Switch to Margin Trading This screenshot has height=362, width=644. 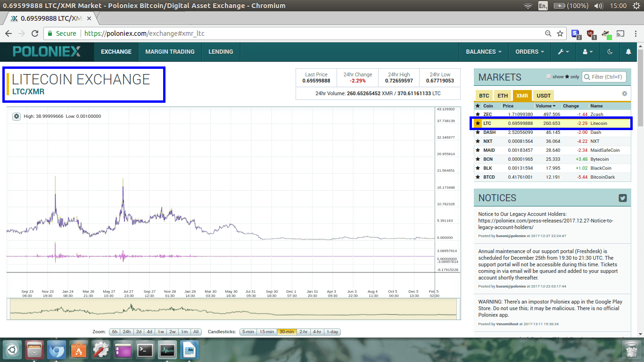point(170,52)
